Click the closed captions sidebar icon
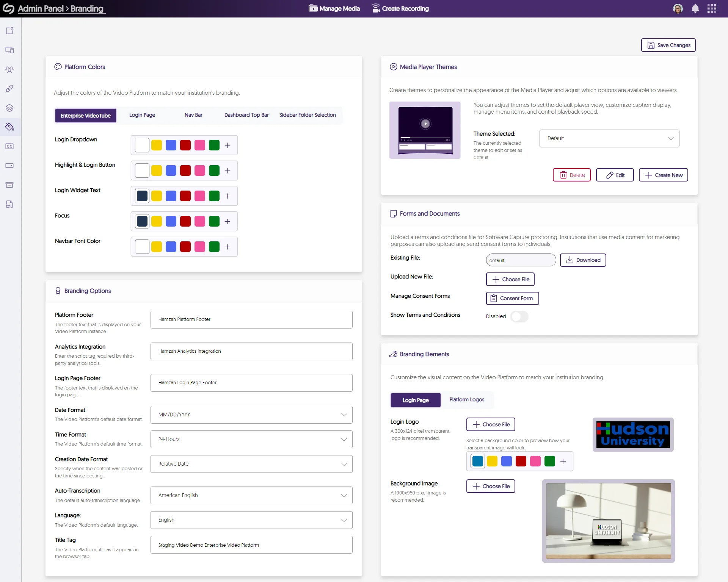 [x=10, y=146]
